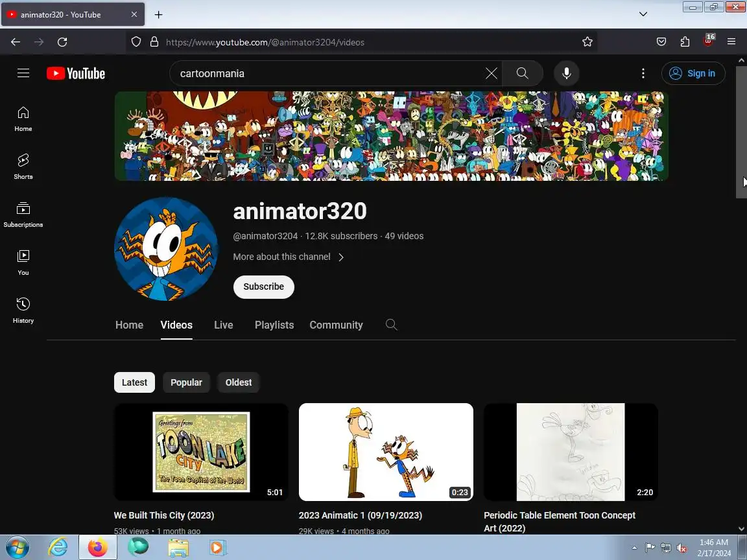Click the Sign in button
Image resolution: width=747 pixels, height=560 pixels.
pos(693,73)
